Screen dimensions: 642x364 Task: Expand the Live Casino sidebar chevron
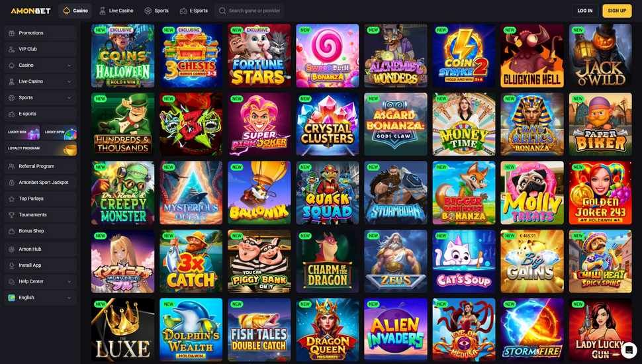[69, 81]
